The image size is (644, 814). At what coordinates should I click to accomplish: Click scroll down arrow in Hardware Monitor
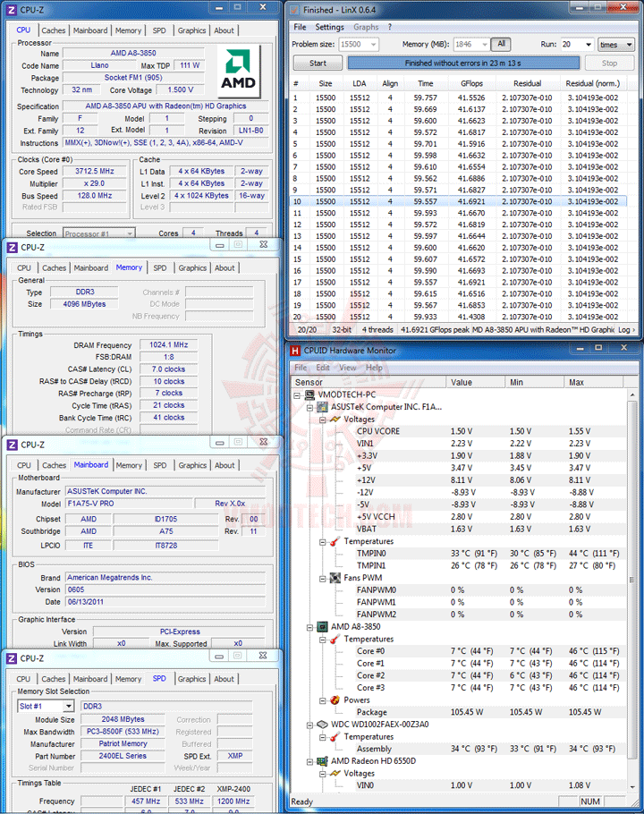632,786
